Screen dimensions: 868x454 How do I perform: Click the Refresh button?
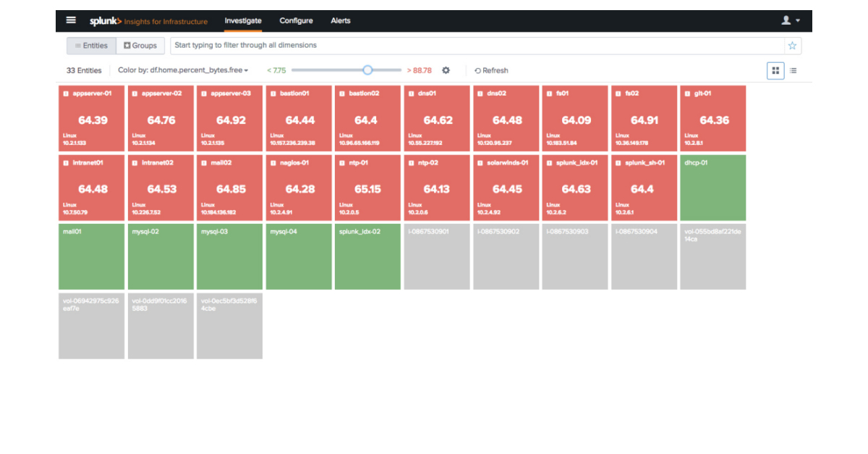coord(491,70)
